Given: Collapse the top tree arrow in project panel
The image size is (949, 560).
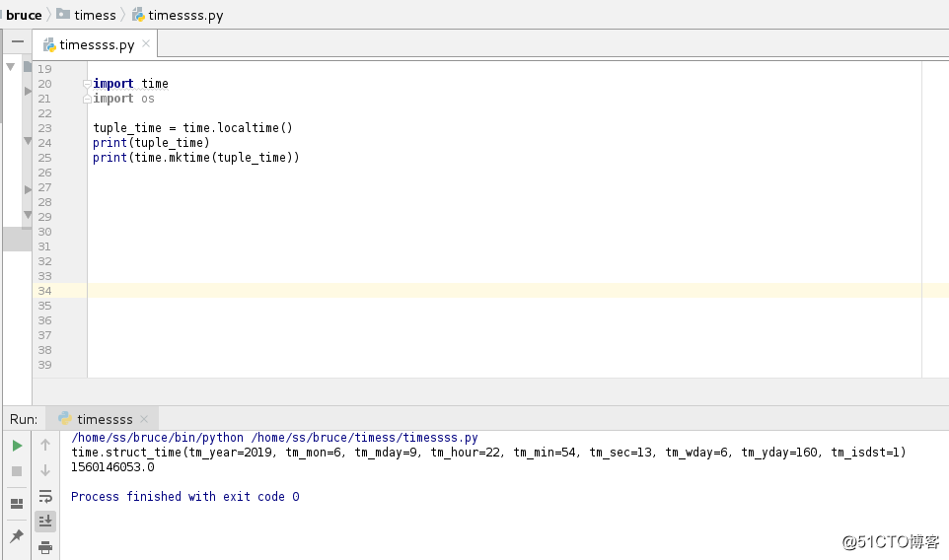Looking at the screenshot, I should [x=10, y=66].
